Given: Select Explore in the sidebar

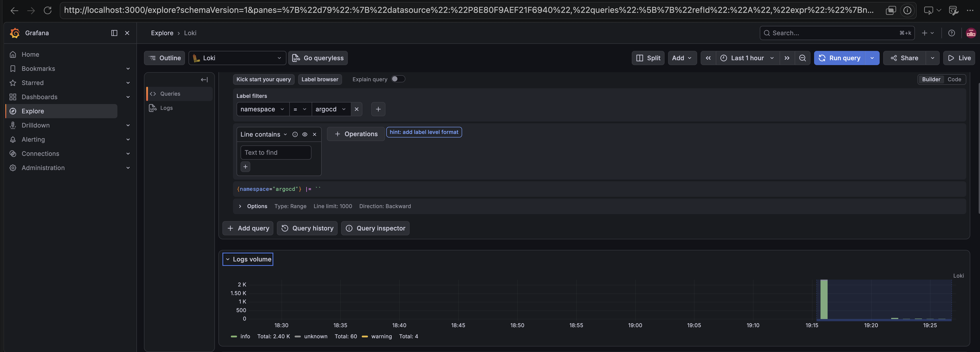Looking at the screenshot, I should (x=62, y=111).
